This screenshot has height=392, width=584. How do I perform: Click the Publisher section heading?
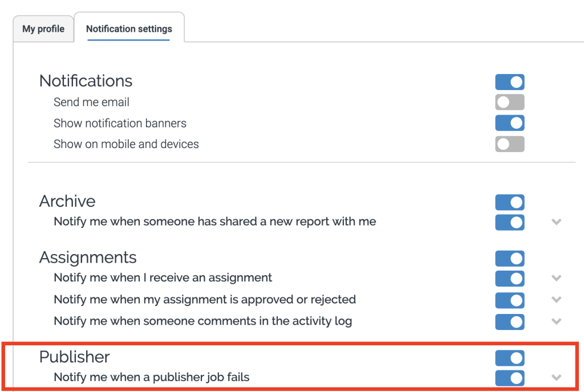(74, 357)
